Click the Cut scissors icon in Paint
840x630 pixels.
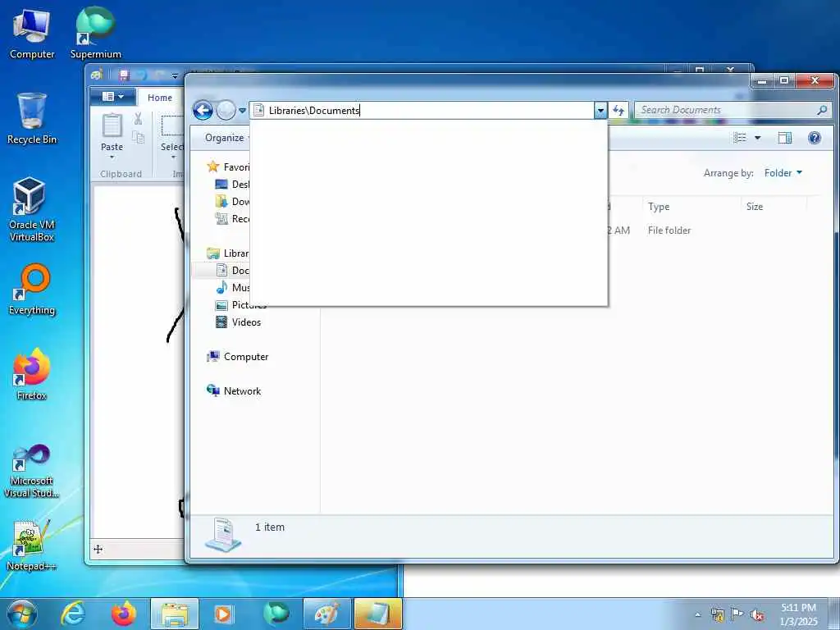(x=138, y=118)
